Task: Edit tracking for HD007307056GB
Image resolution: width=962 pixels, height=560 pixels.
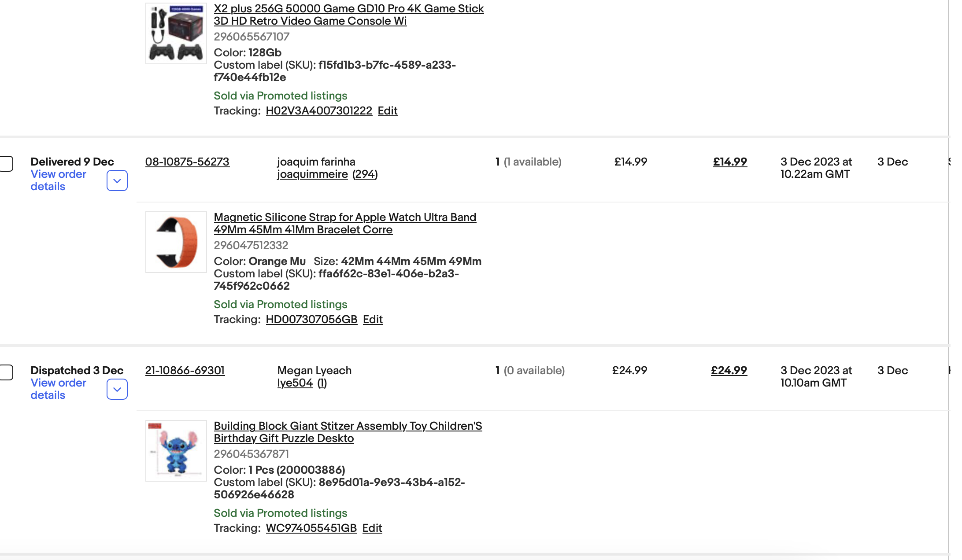Action: pyautogui.click(x=373, y=319)
